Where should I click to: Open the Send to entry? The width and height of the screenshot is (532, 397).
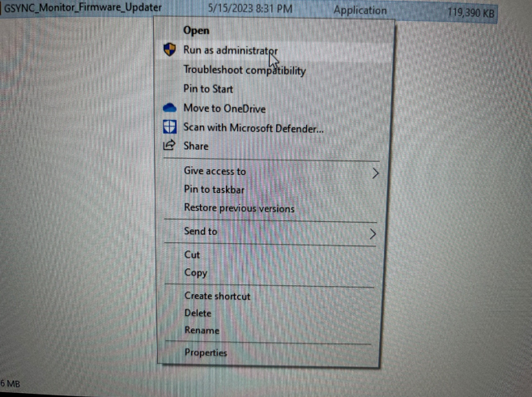(x=201, y=231)
